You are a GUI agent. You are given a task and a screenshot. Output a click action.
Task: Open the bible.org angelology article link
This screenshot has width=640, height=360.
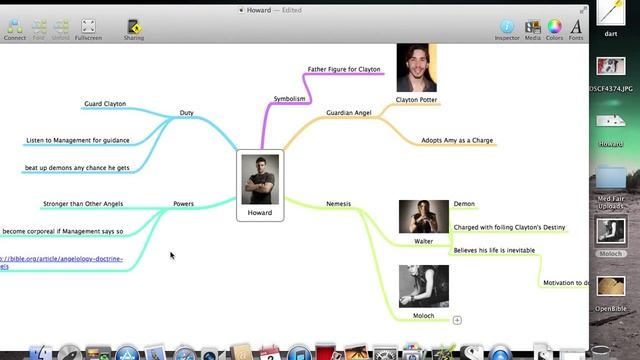tap(61, 262)
